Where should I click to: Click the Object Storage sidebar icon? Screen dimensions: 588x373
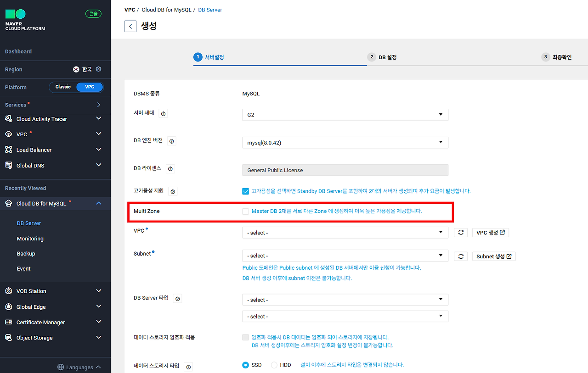[9, 337]
